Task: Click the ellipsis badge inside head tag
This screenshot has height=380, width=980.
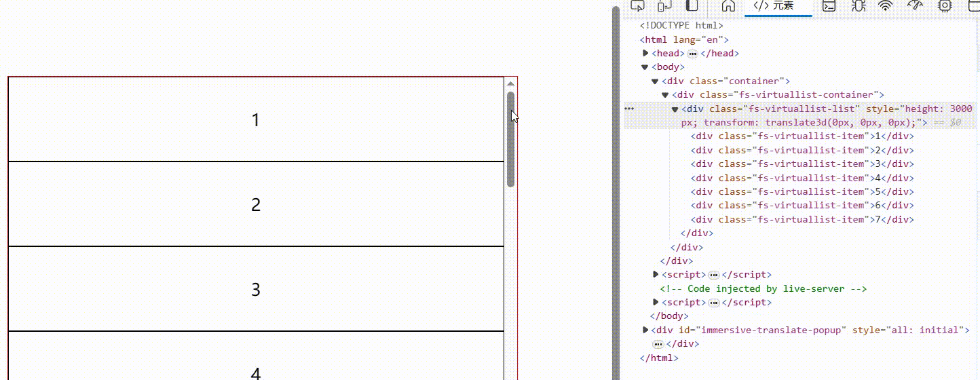Action: [x=692, y=54]
